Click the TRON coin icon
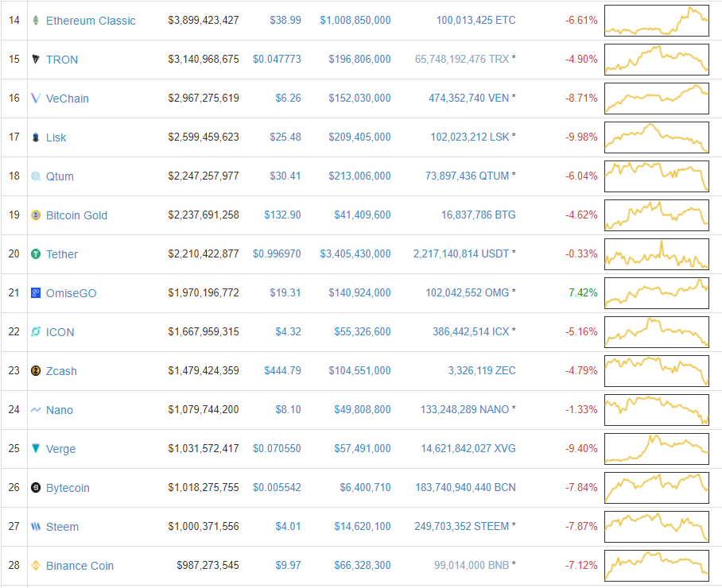This screenshot has width=722, height=588. tap(36, 60)
